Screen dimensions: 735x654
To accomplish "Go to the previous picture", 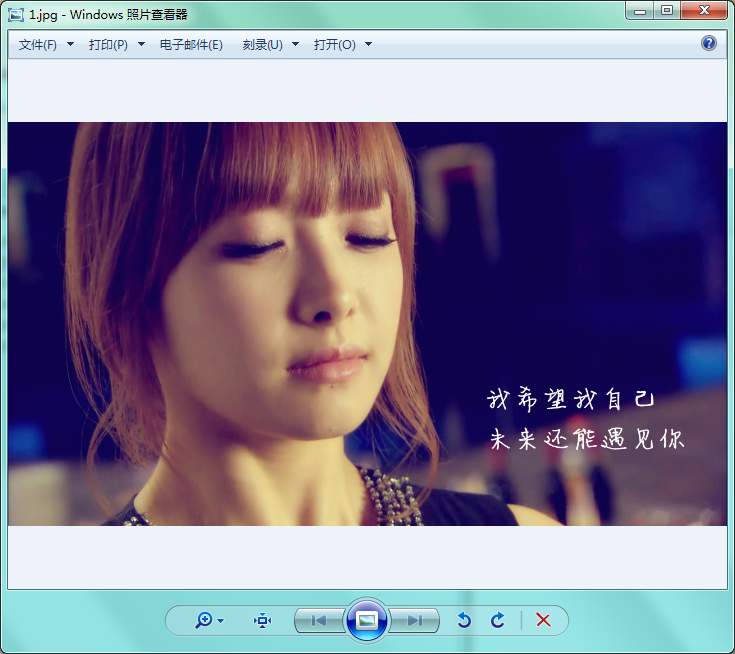I will (319, 620).
